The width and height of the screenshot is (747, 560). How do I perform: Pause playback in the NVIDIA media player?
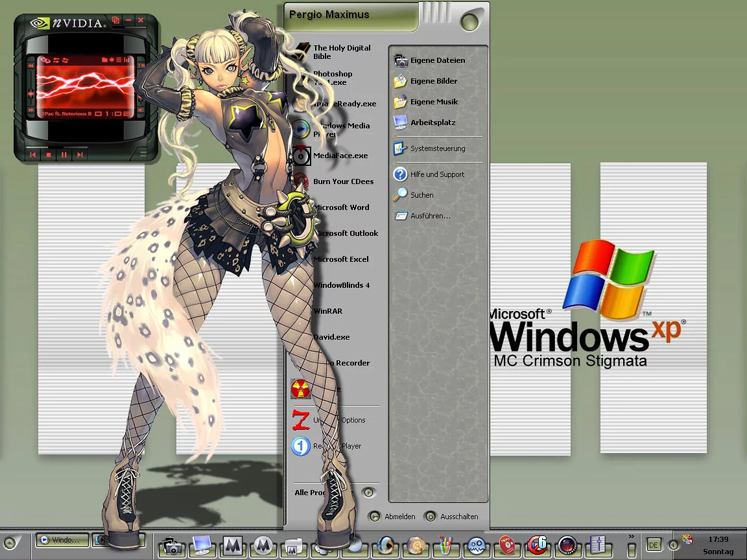[x=64, y=155]
